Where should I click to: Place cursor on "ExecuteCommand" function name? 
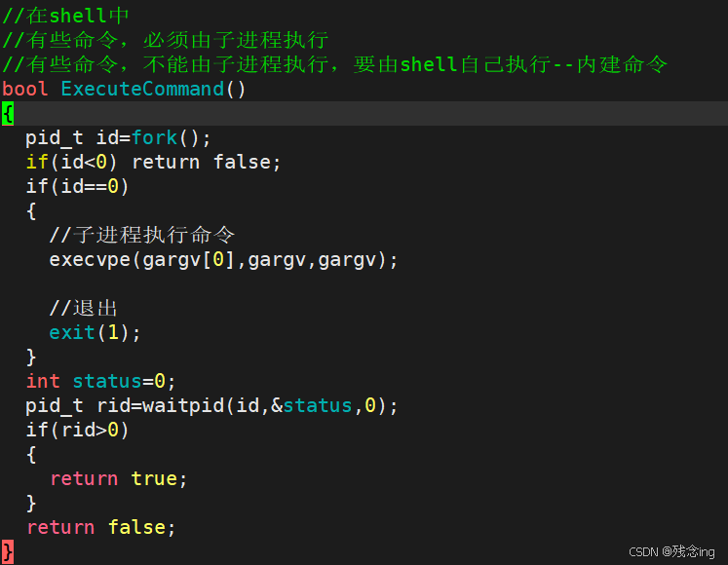coord(142,89)
